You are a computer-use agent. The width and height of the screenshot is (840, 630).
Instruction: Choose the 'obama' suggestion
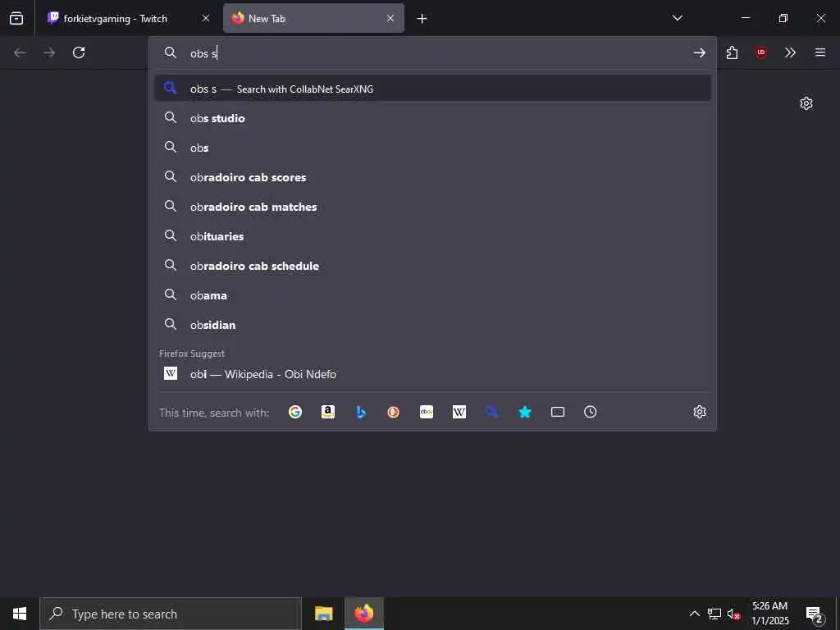click(x=432, y=294)
